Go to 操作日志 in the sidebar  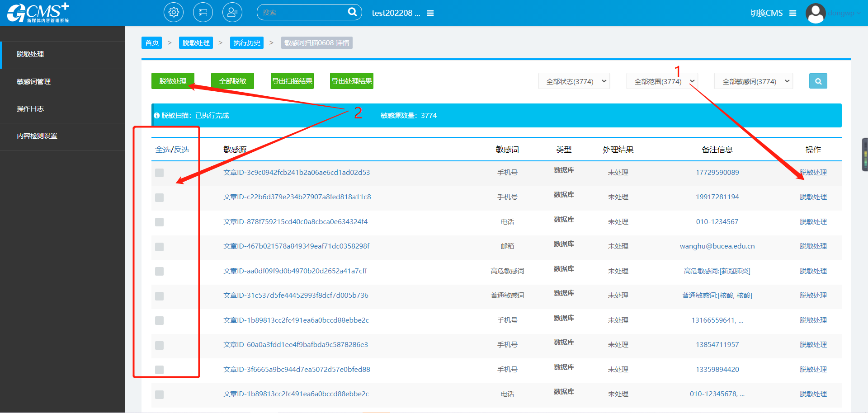coord(30,109)
